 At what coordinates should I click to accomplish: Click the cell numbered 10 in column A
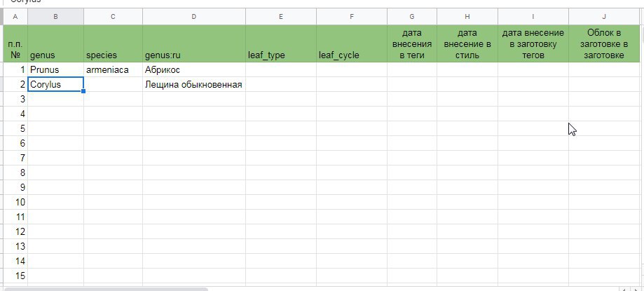tap(15, 202)
